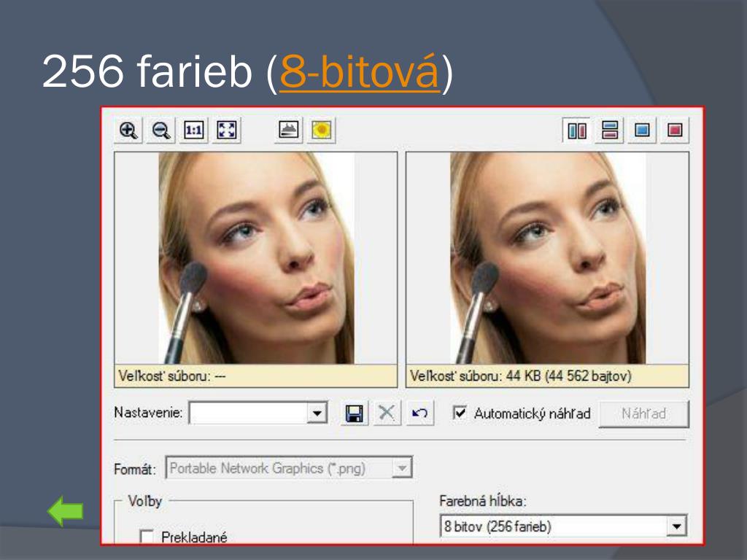Click the text 'Veľkosť súboru: 44 KB (44 562 bajtov)'

(521, 376)
